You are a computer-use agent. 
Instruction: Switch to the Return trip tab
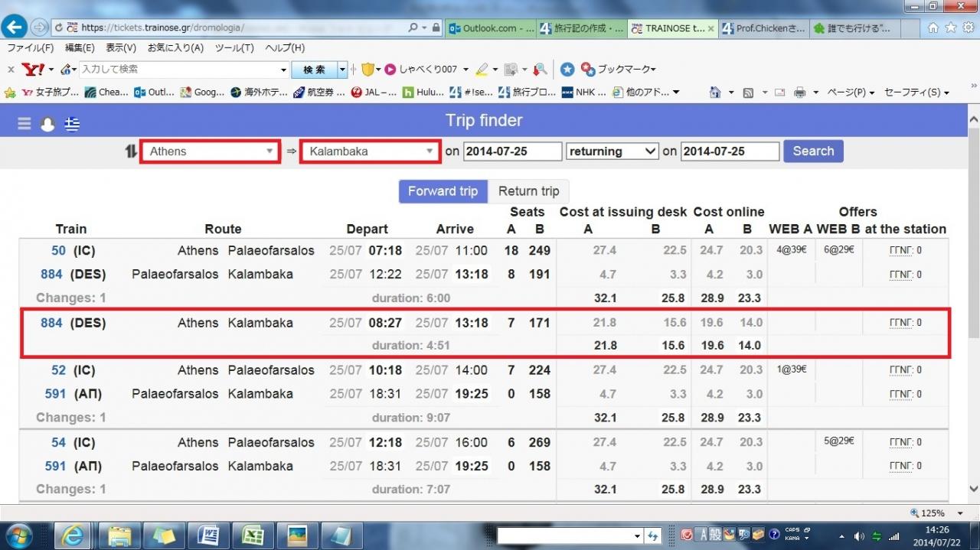[528, 191]
